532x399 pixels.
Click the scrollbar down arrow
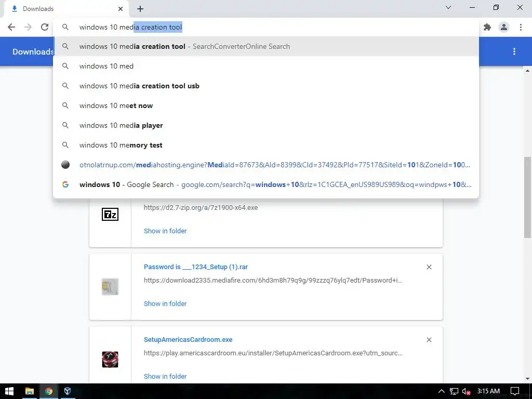528,379
